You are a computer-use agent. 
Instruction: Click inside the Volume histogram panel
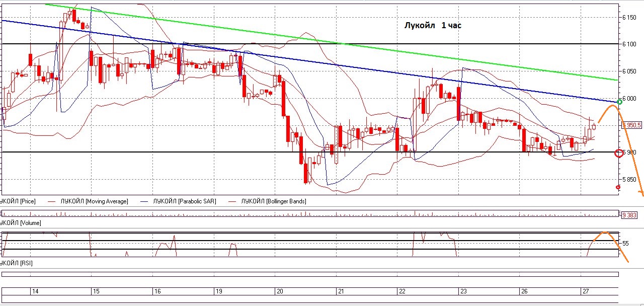(309, 214)
